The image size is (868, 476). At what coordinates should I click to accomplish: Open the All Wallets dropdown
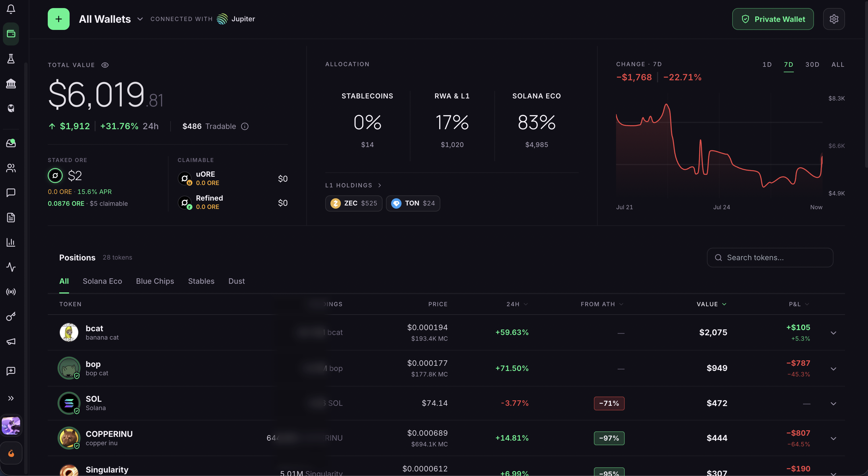pos(111,19)
